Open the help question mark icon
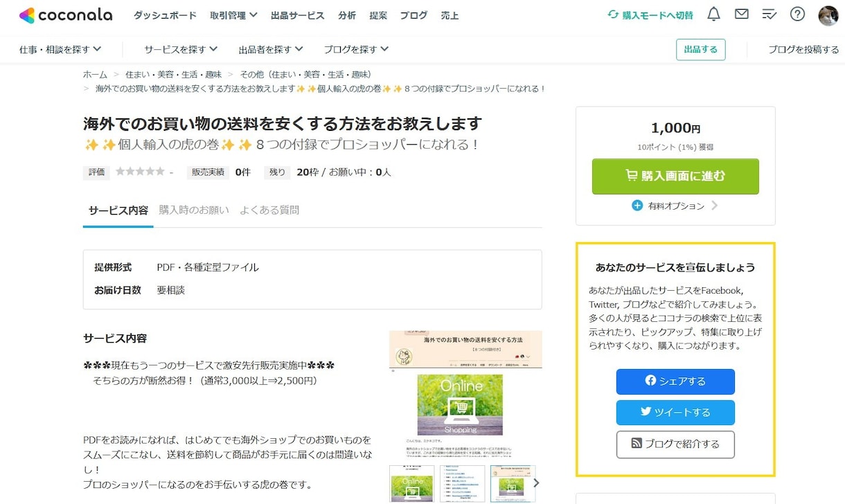This screenshot has width=845, height=504. point(797,14)
